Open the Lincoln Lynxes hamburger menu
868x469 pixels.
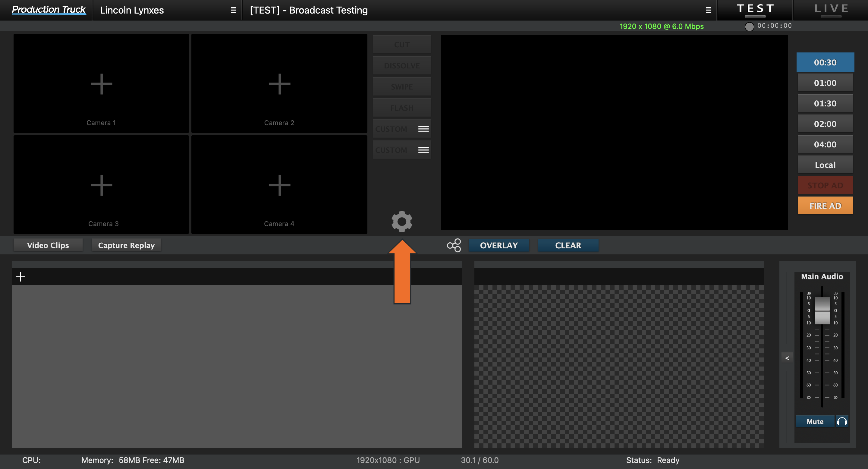click(x=233, y=11)
